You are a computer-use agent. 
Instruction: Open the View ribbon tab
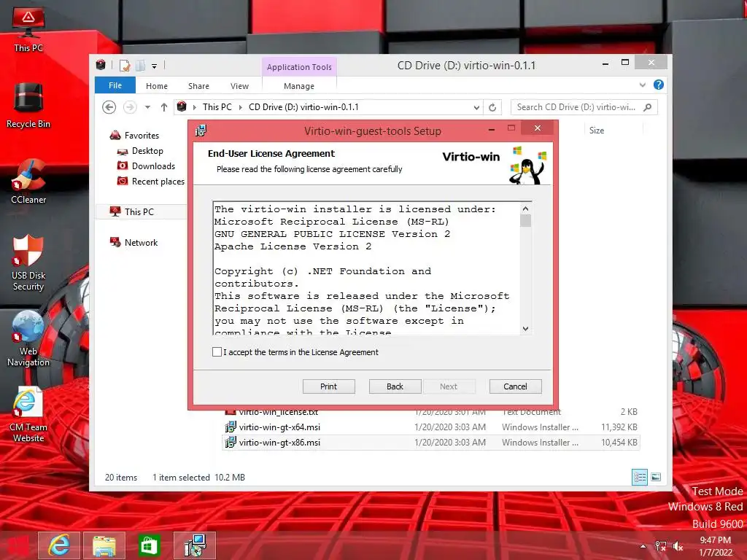pyautogui.click(x=239, y=86)
